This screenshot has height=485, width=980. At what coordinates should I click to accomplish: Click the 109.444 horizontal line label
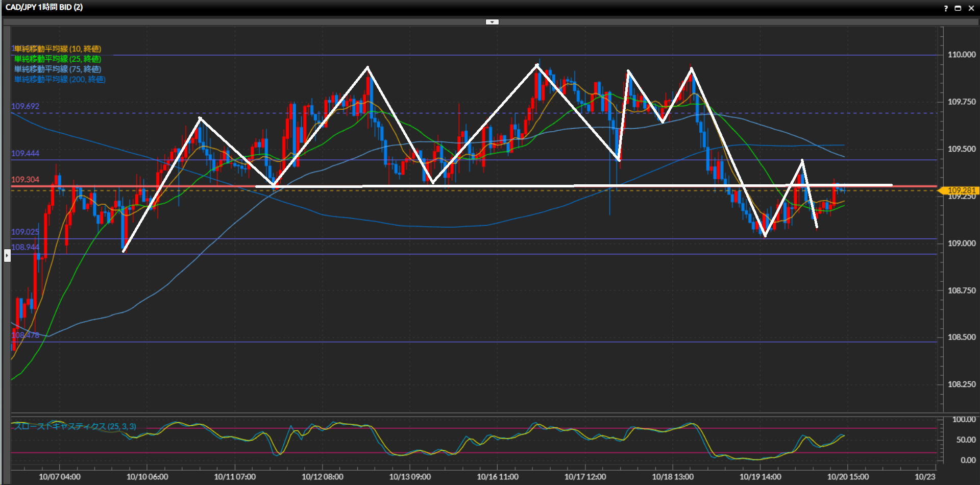25,153
